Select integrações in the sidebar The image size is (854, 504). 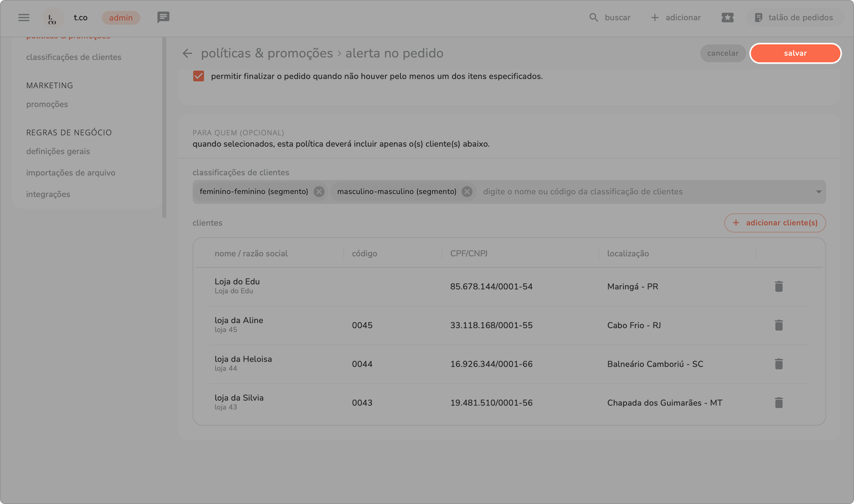48,194
